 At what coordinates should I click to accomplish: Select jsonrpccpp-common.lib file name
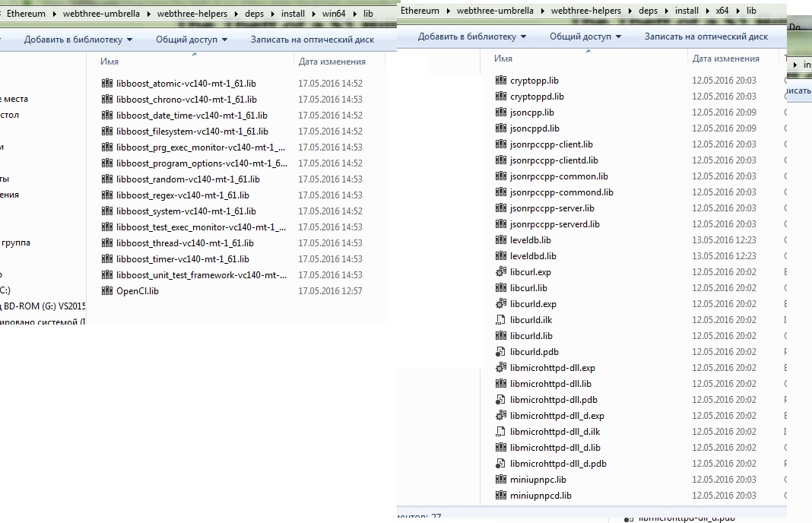559,176
